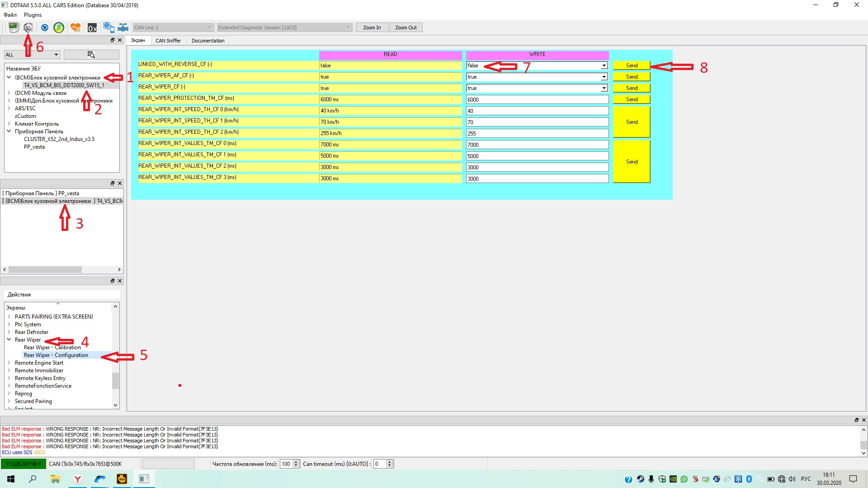Expand the Remote Engine Start node
The image size is (868, 488).
(9, 363)
